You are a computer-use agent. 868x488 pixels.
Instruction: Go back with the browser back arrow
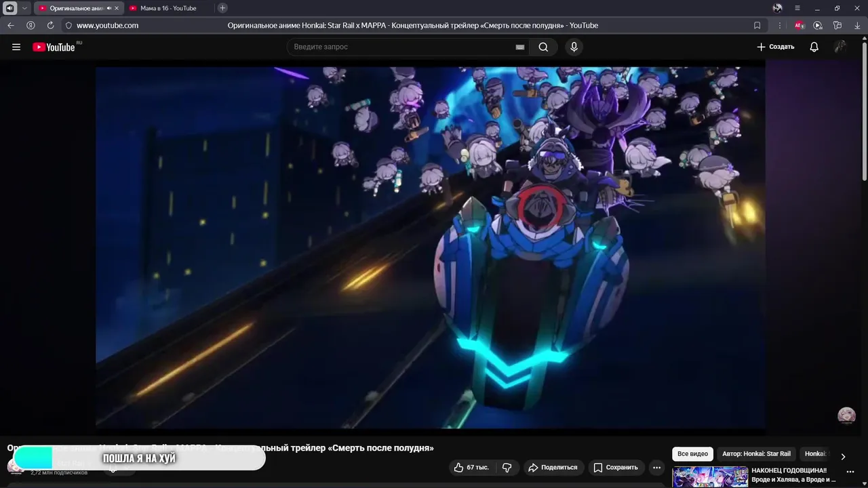pos(10,25)
